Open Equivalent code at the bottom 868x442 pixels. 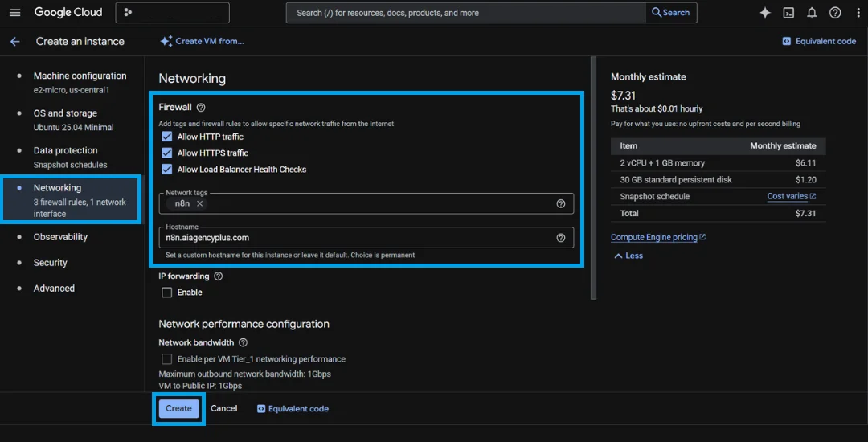click(293, 409)
